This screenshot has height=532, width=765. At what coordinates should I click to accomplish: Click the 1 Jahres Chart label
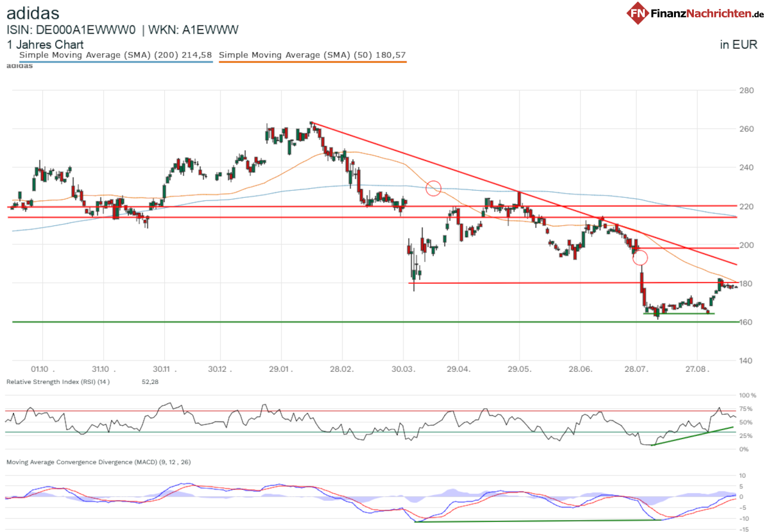tap(45, 44)
